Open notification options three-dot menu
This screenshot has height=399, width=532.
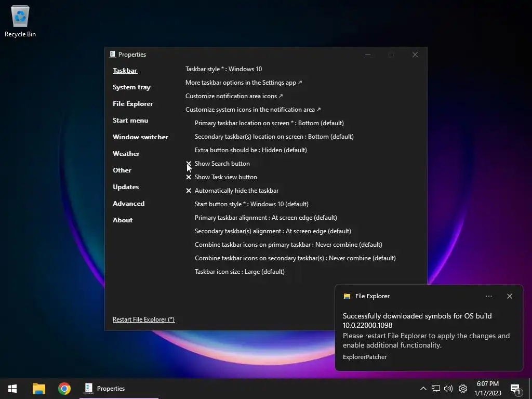pos(488,296)
